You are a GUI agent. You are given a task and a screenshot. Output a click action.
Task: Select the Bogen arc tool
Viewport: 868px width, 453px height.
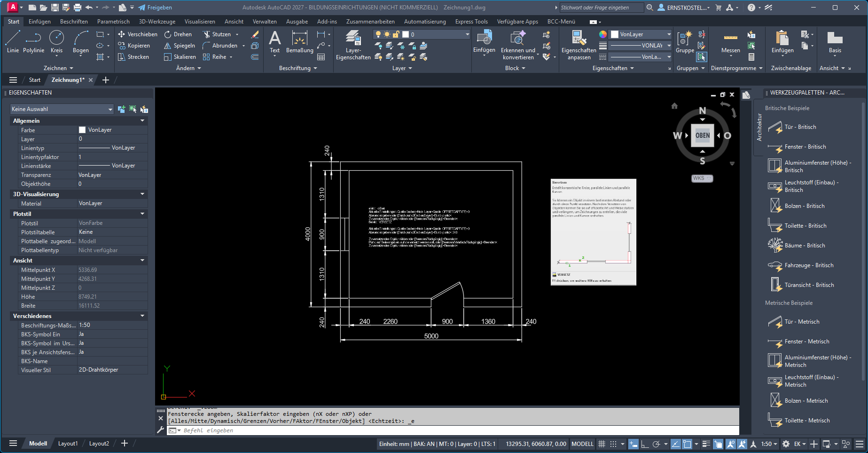click(80, 42)
